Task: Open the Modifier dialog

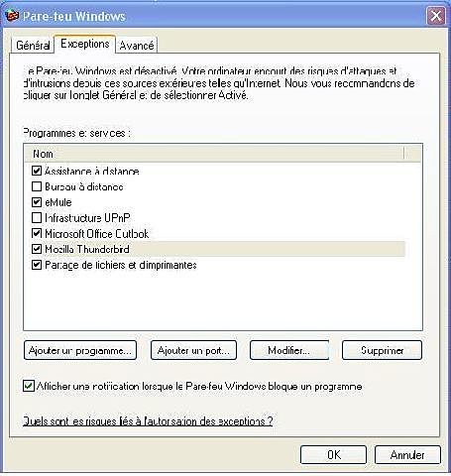Action: (289, 350)
